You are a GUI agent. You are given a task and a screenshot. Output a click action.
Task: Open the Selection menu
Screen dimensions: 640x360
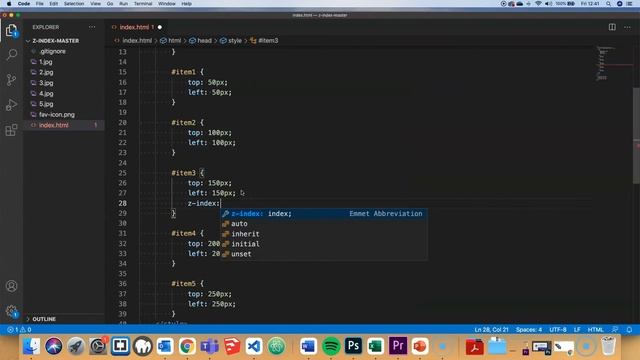pos(74,4)
